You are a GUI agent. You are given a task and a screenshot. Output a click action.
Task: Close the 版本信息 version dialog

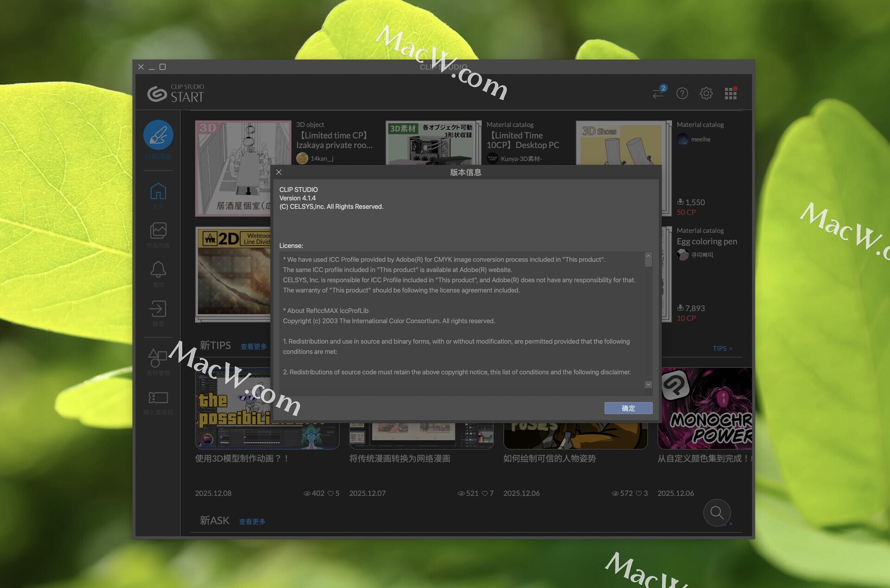[x=279, y=172]
